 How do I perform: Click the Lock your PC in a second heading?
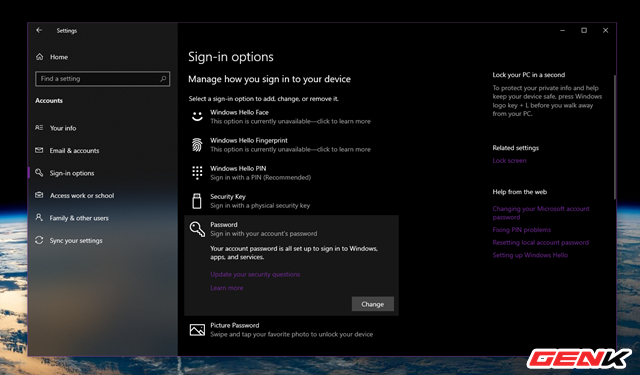(x=529, y=75)
